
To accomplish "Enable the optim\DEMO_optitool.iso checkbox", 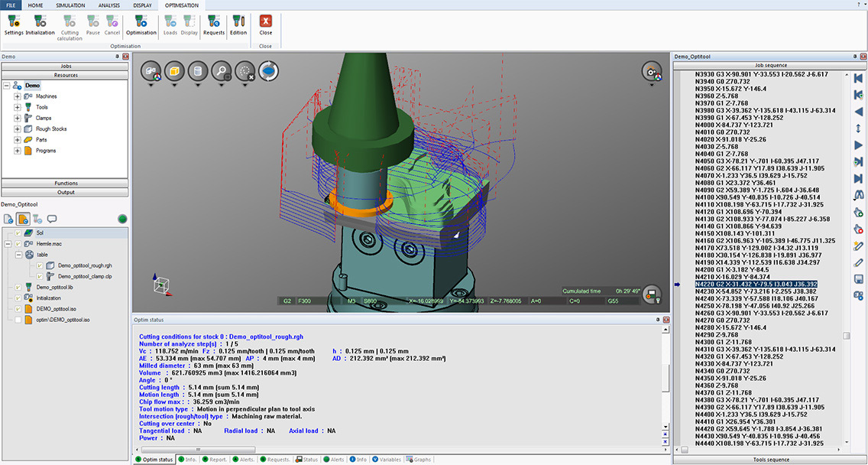I will [18, 320].
